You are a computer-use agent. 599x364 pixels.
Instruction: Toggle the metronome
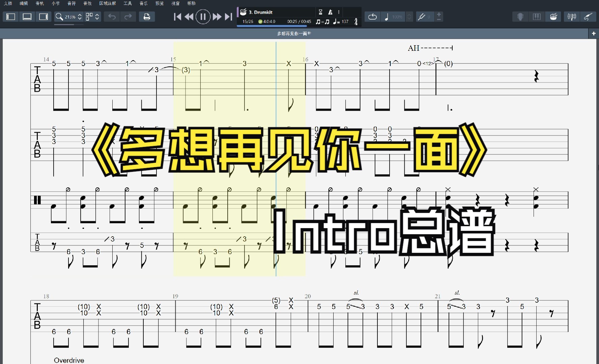330,12
